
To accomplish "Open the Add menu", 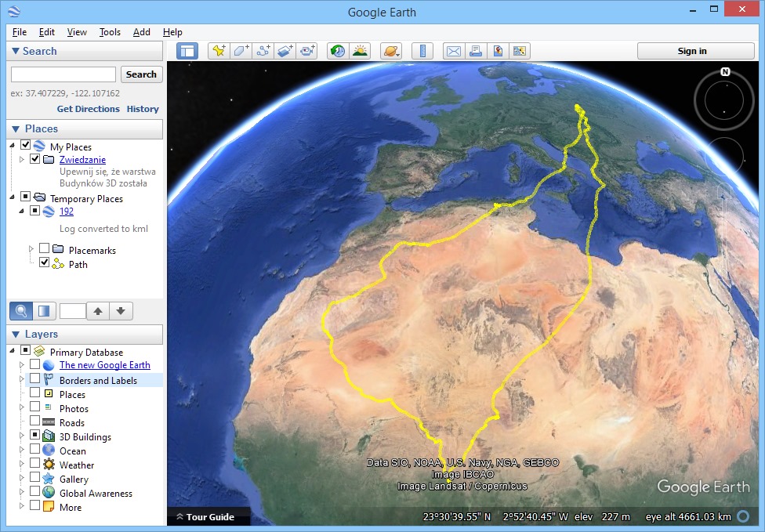I will [x=142, y=32].
